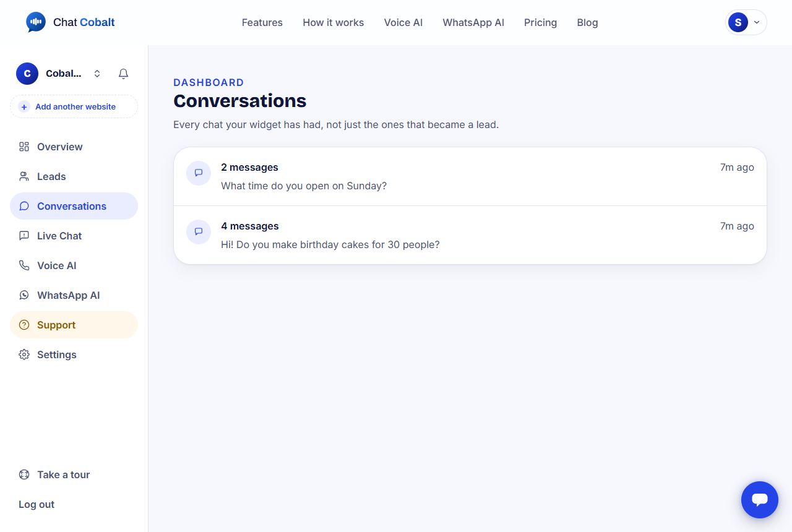Click chat icon of 2 messages conversation
The height and width of the screenshot is (532, 792).
point(199,173)
